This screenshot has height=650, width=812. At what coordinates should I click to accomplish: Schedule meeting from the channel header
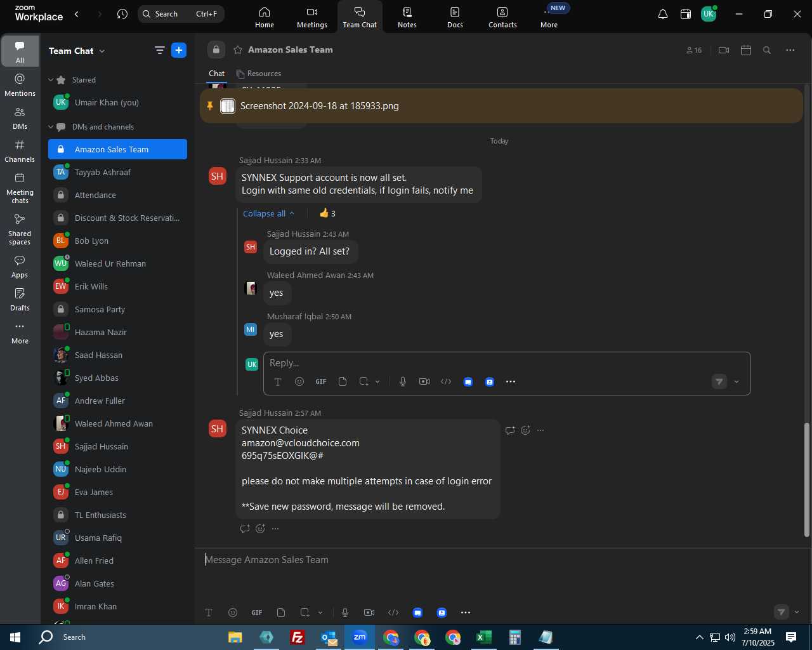pos(746,50)
